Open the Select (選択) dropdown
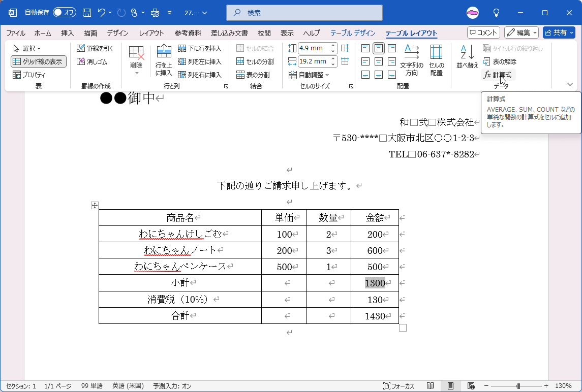Viewport: 582px width, 392px height. [27, 48]
